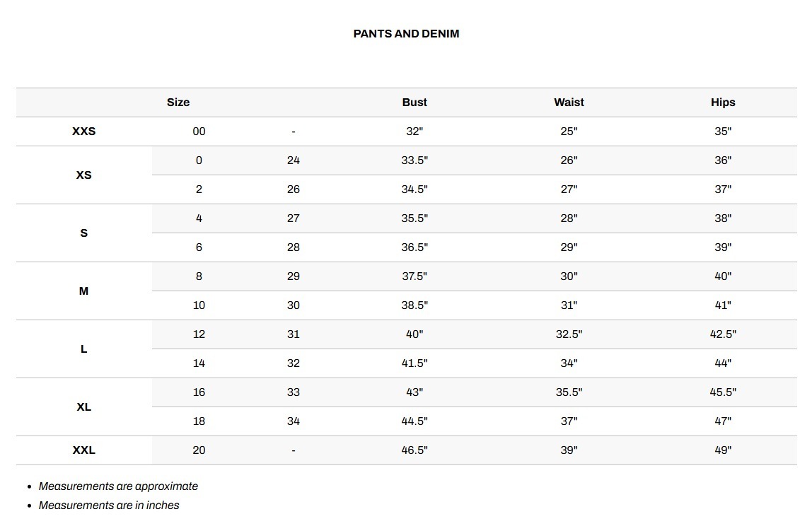Click the 00 numeric size cell

(199, 131)
